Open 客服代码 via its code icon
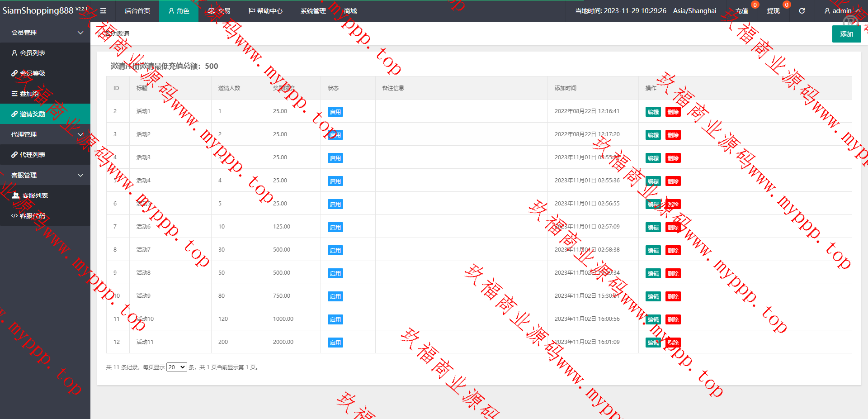Viewport: 868px width, 419px height. click(14, 216)
